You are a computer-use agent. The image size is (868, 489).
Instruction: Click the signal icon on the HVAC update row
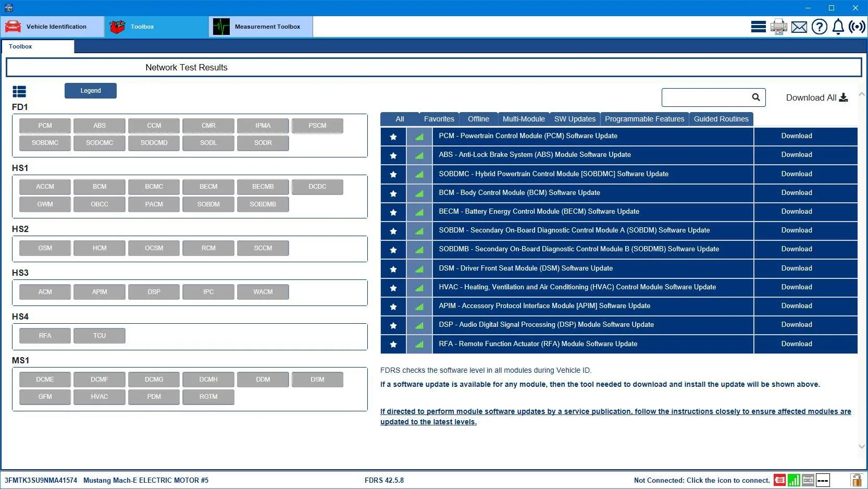419,288
